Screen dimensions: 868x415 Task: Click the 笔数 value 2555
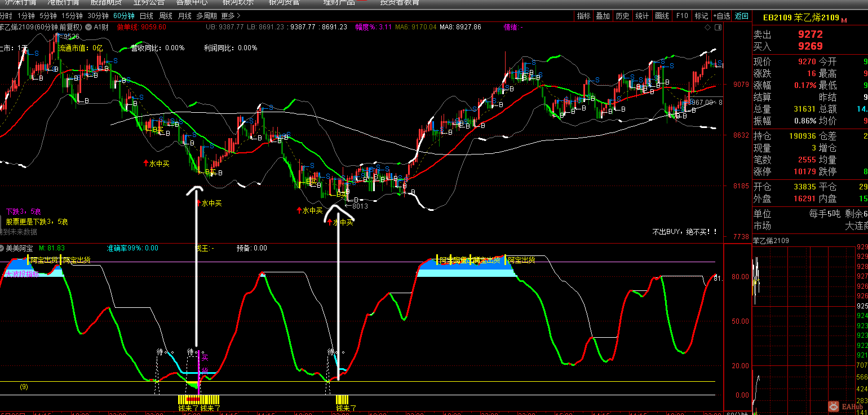point(807,160)
